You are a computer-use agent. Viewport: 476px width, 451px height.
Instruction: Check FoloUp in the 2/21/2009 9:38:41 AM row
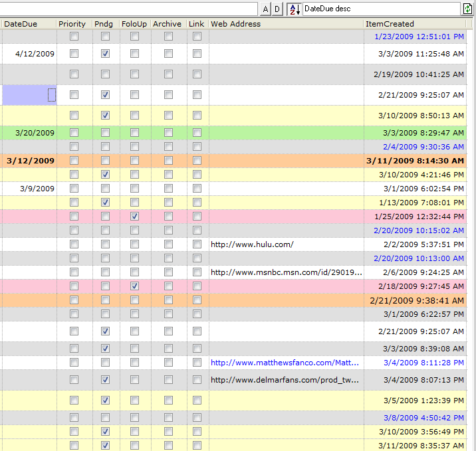click(x=134, y=300)
